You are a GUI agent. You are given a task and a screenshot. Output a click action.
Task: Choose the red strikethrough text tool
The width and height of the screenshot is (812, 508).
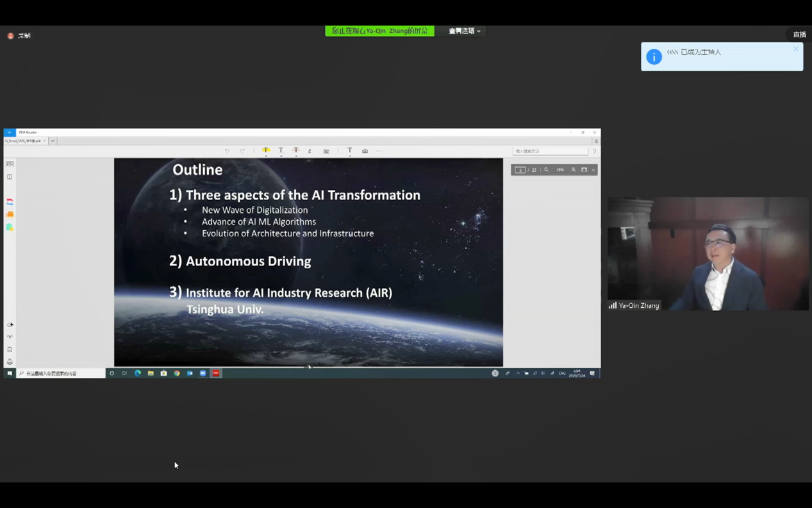coord(296,151)
